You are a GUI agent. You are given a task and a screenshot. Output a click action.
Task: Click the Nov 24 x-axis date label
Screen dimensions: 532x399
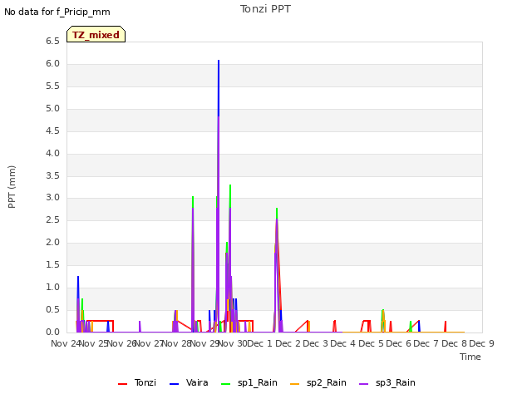point(66,343)
